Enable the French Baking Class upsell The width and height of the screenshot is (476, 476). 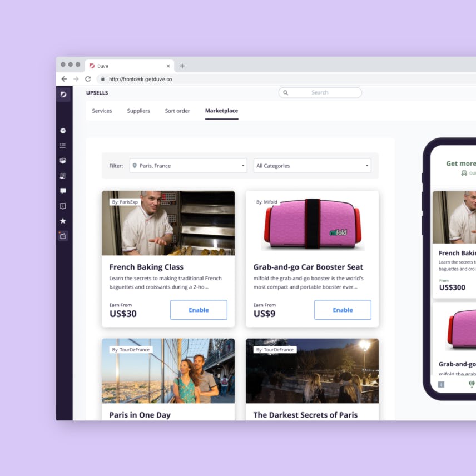(199, 310)
